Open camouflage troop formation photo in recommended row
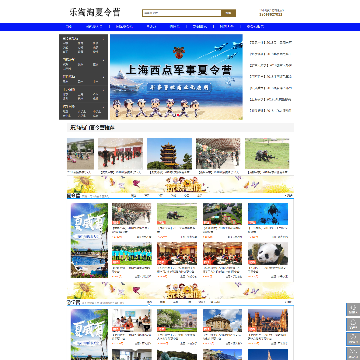The image size is (360, 360). [218, 154]
